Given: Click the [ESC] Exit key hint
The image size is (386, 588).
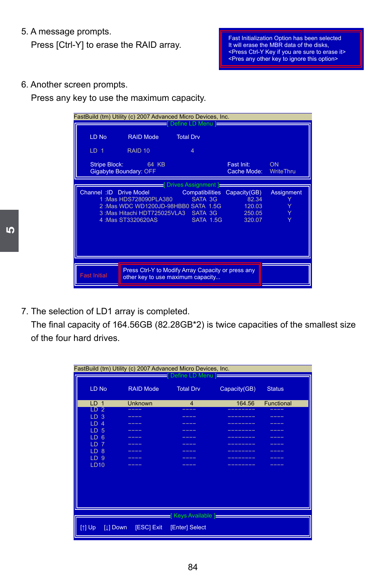Looking at the screenshot, I should pos(148,527).
